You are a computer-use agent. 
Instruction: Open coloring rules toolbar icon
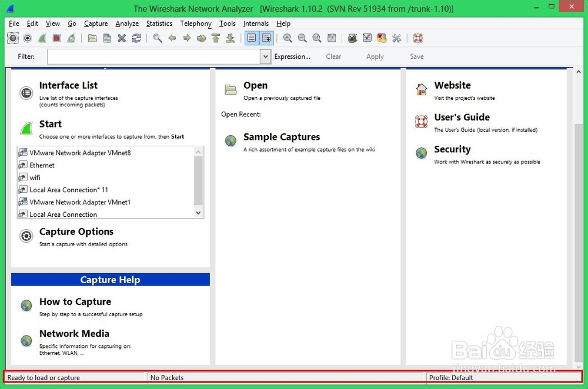382,38
